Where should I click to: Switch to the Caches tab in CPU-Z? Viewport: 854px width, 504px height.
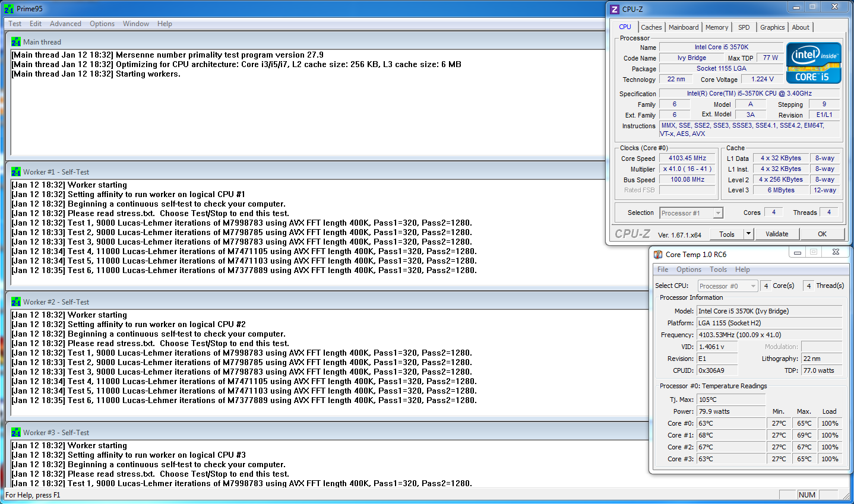point(651,27)
